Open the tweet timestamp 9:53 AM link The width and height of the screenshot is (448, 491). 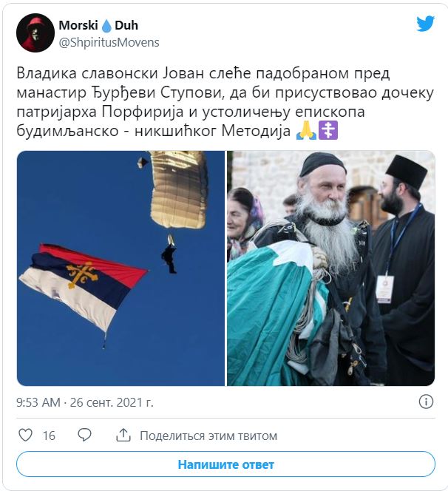click(38, 402)
